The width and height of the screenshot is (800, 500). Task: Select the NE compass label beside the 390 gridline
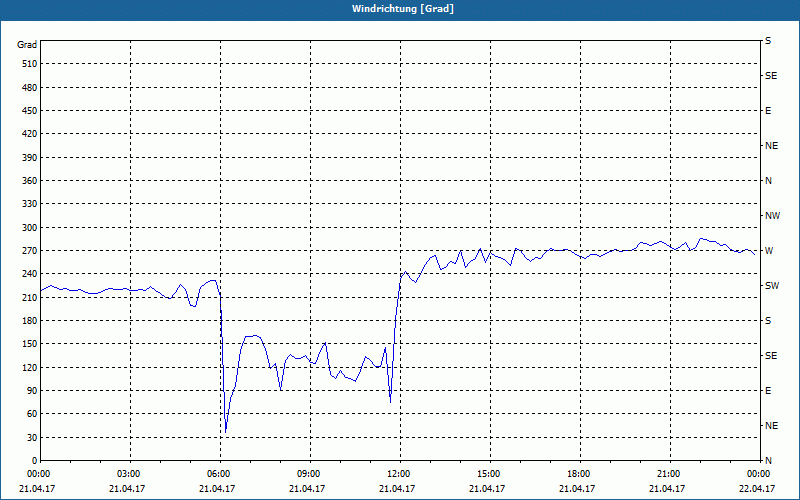(771, 146)
